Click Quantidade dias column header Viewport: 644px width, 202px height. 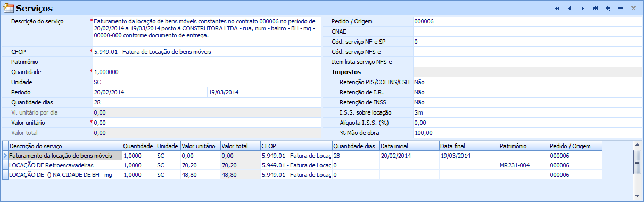click(x=356, y=146)
